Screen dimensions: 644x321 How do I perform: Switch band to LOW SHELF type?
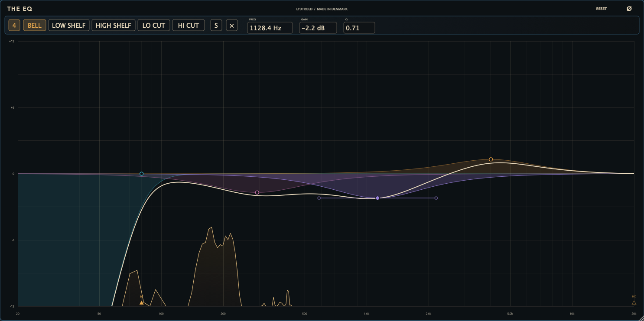69,25
